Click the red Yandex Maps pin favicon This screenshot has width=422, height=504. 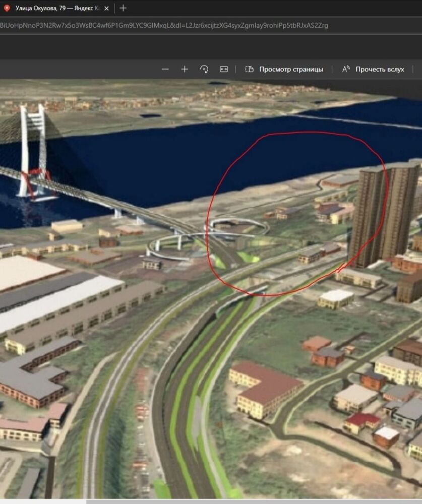[7, 9]
